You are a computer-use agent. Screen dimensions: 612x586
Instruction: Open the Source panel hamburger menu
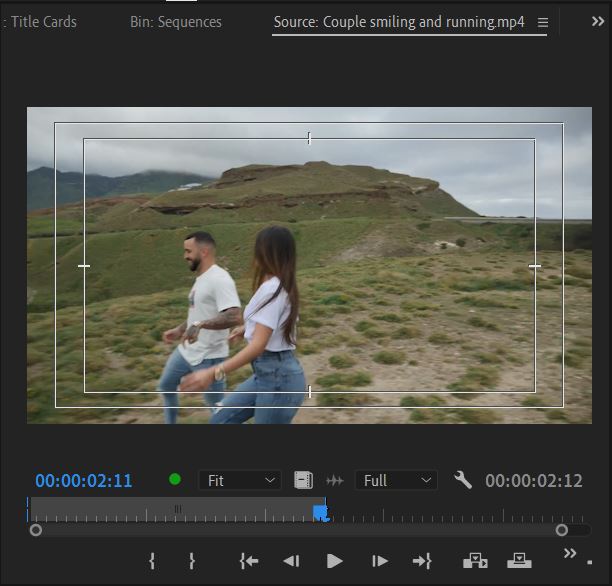(543, 22)
